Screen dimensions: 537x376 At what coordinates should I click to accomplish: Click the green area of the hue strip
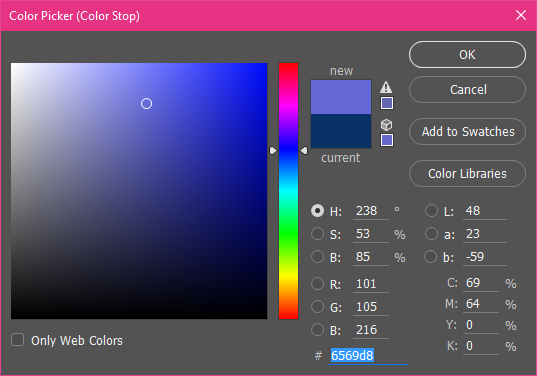click(x=288, y=235)
